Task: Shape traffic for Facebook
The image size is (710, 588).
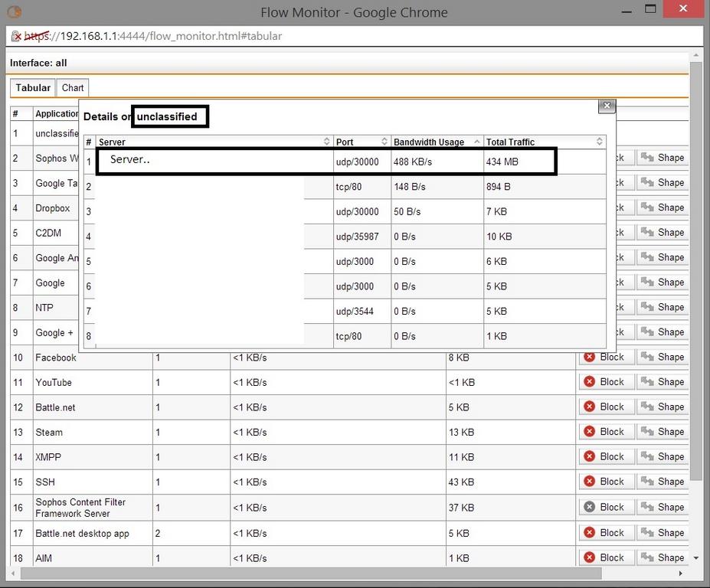Action: 663,357
